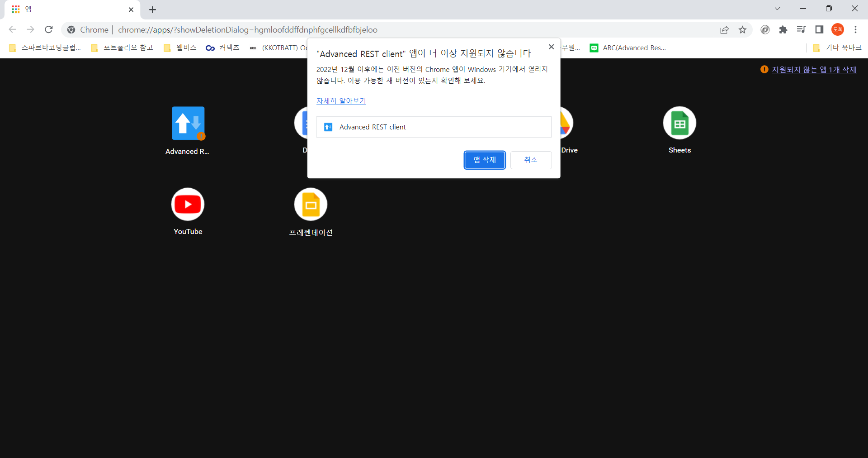Click the browser forward arrow
Viewport: 868px width, 458px height.
pyautogui.click(x=31, y=29)
